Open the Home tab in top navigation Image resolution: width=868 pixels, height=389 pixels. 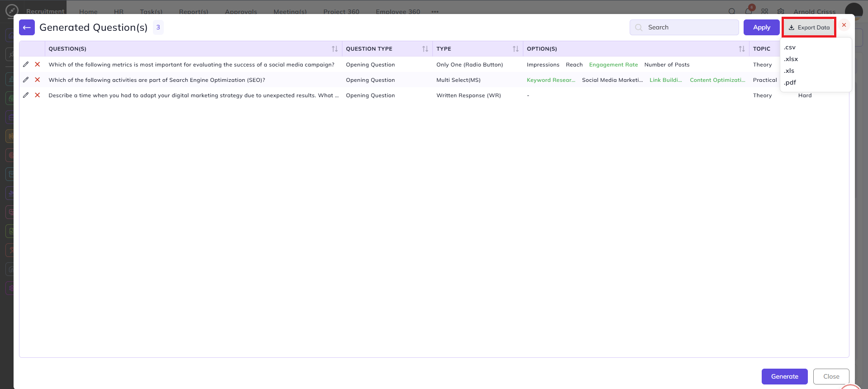coord(88,12)
